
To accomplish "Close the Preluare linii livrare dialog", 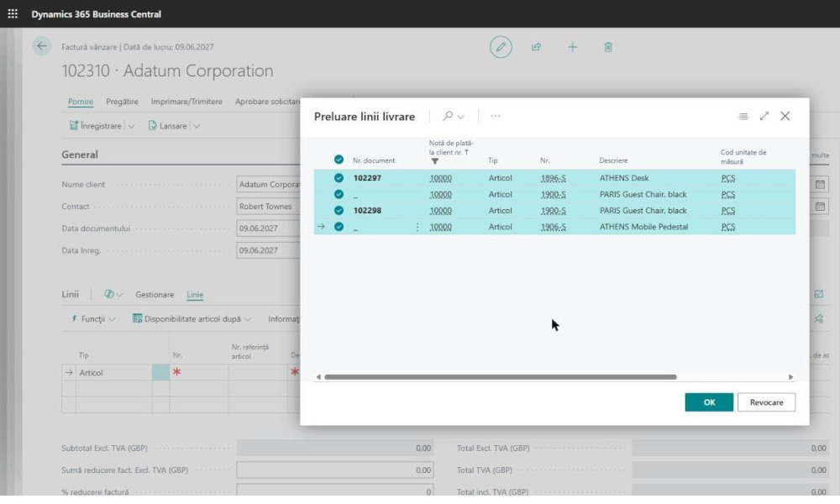I will [x=785, y=116].
